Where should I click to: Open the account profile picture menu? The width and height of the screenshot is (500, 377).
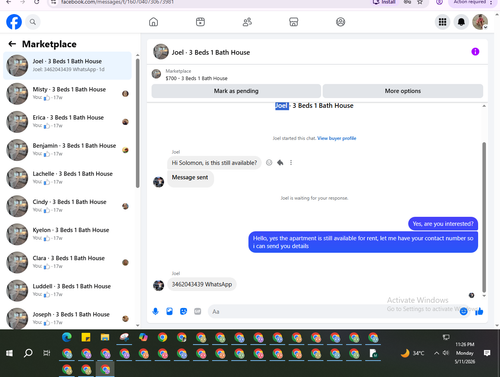480,22
